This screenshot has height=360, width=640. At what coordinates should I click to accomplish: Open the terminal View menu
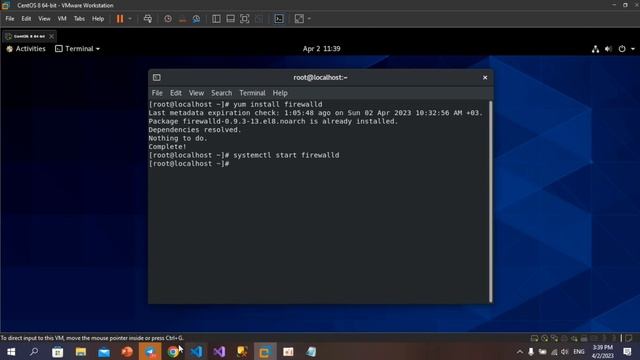pyautogui.click(x=196, y=93)
